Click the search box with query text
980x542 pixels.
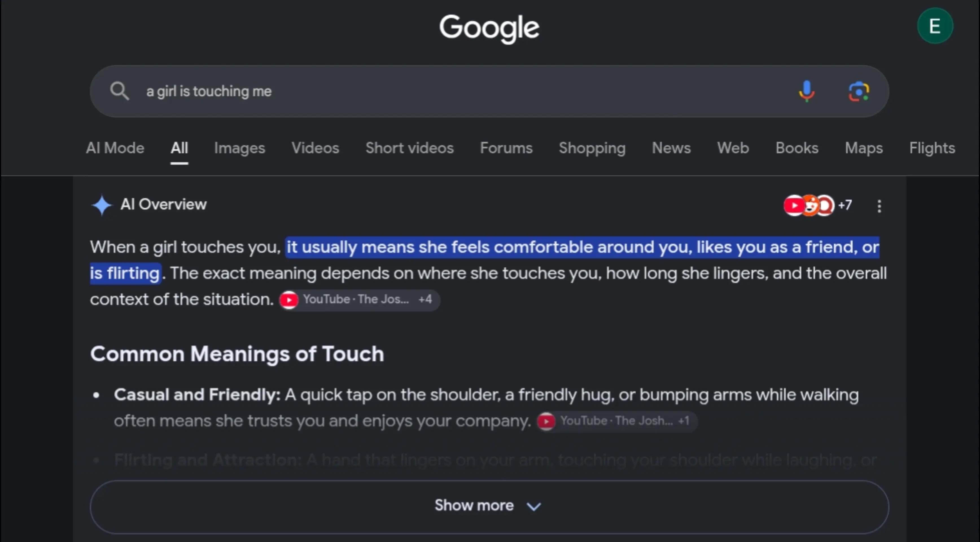pos(489,91)
